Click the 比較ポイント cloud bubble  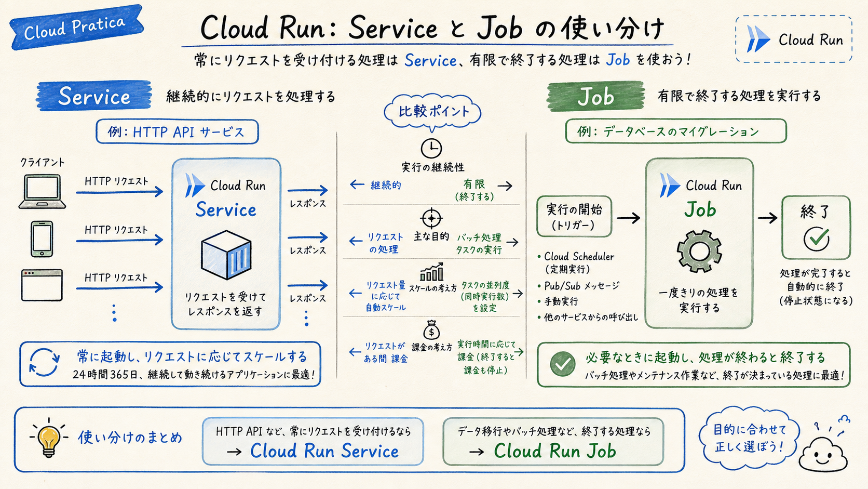[433, 112]
